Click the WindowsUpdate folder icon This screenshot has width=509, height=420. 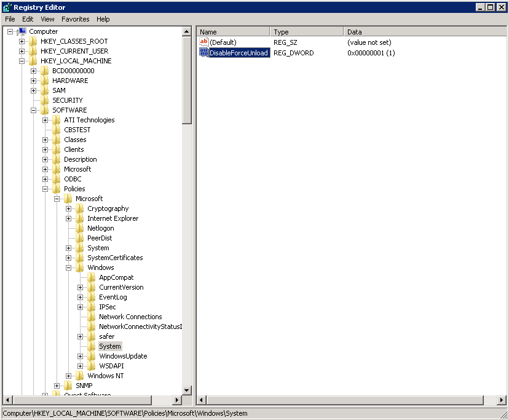[92, 356]
